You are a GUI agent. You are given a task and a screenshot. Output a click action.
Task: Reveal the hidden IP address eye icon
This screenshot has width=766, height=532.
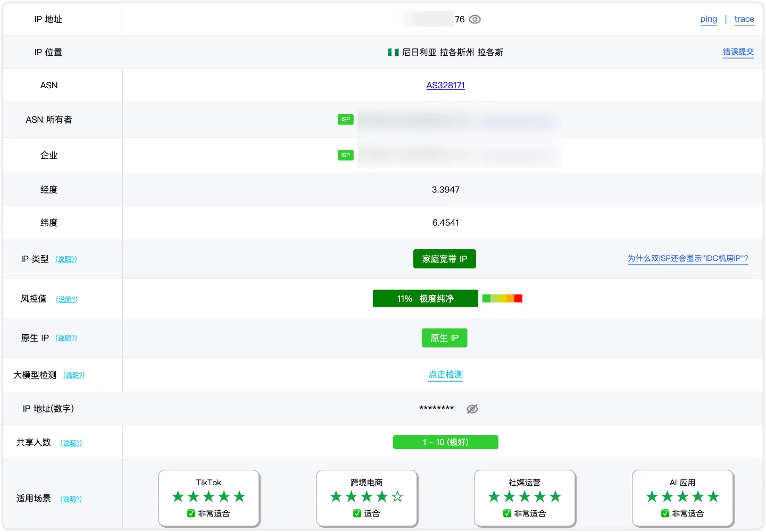pyautogui.click(x=475, y=19)
